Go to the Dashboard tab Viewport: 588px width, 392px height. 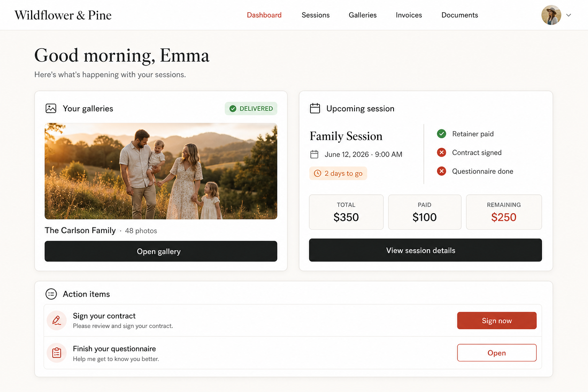[264, 15]
